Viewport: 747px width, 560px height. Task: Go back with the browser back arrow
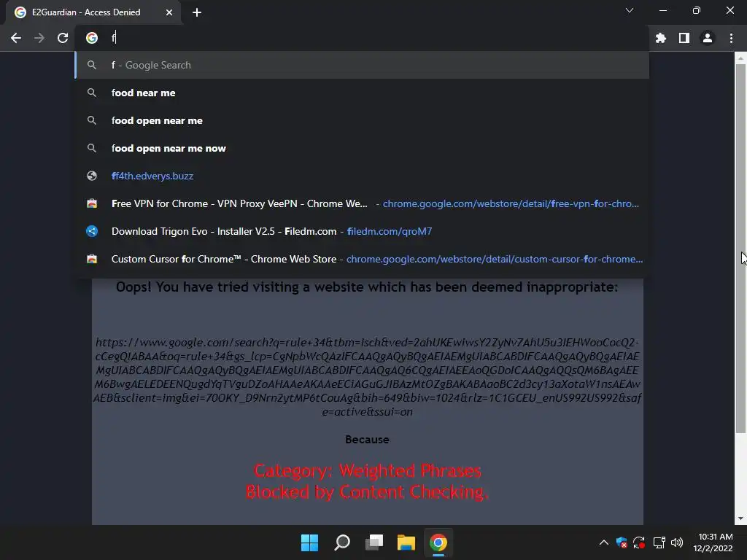(x=16, y=38)
